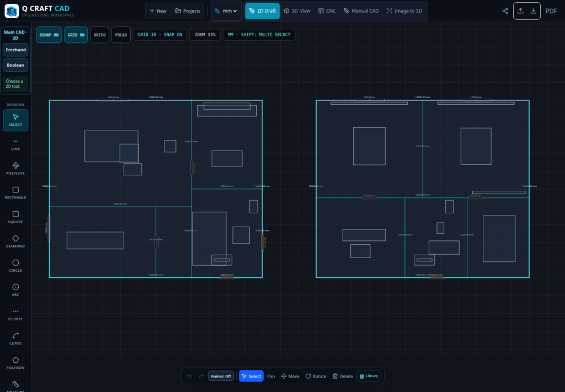565x392 pixels.
Task: Activate the Square shape tool
Action: tap(15, 217)
